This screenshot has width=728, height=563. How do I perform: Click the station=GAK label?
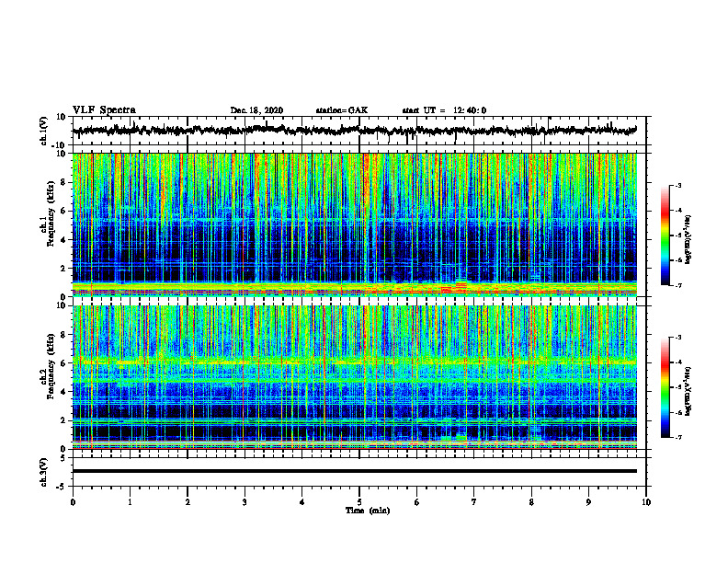pyautogui.click(x=342, y=110)
